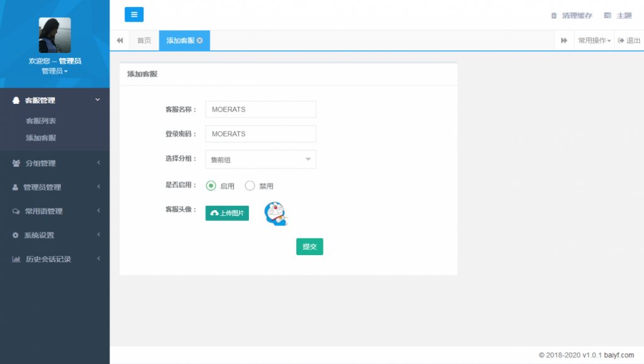Click the 历史会话记录 chart icon
This screenshot has width=644, height=364.
coord(16,259)
